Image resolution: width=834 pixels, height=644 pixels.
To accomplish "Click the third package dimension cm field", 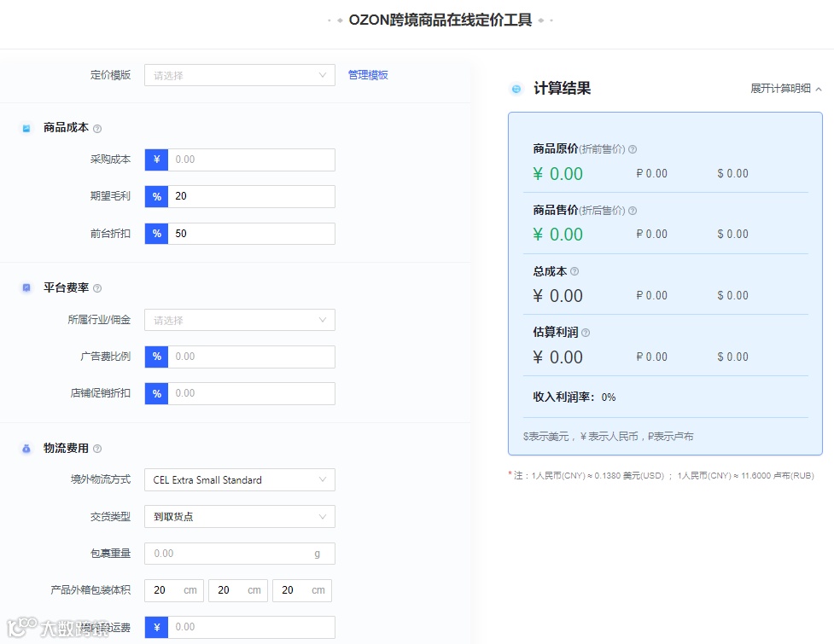I will [302, 590].
